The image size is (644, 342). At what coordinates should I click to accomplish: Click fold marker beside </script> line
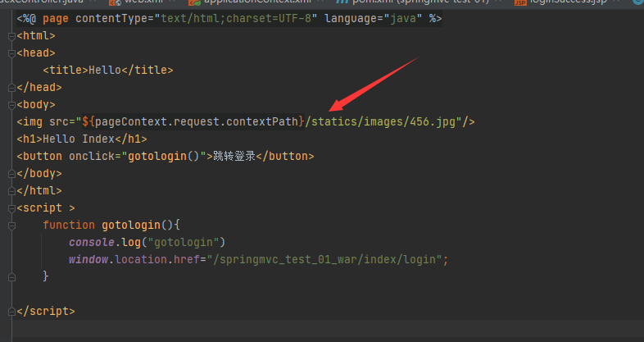tap(11, 312)
